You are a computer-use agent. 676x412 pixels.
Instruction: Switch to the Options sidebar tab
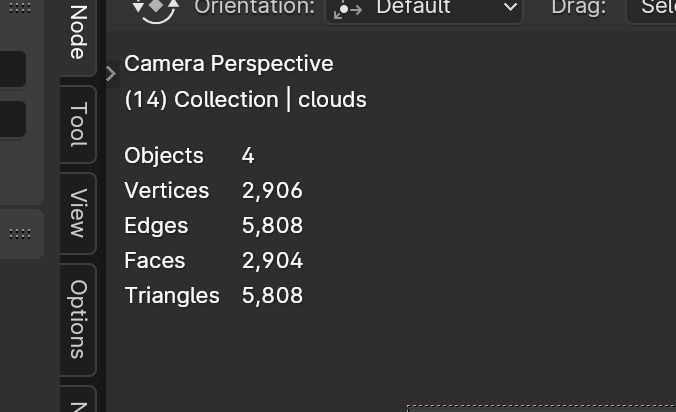click(x=78, y=318)
